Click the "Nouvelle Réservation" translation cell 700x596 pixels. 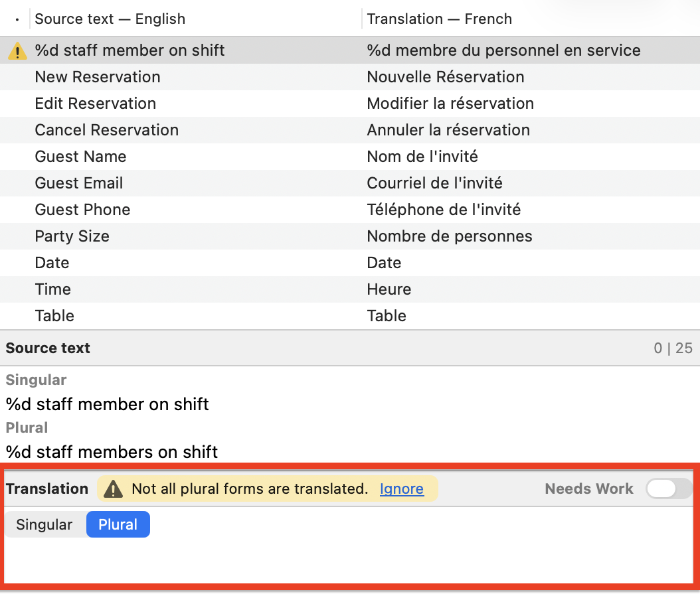click(446, 77)
